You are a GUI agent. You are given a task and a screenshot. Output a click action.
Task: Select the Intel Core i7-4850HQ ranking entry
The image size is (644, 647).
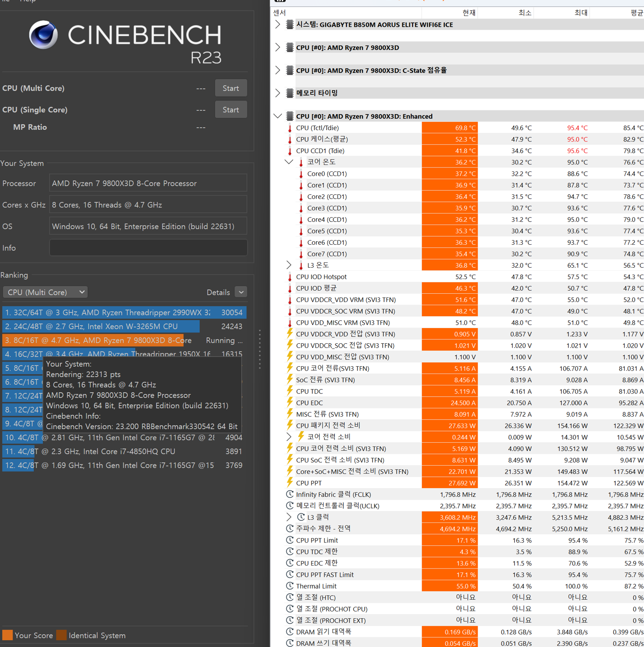click(x=124, y=451)
